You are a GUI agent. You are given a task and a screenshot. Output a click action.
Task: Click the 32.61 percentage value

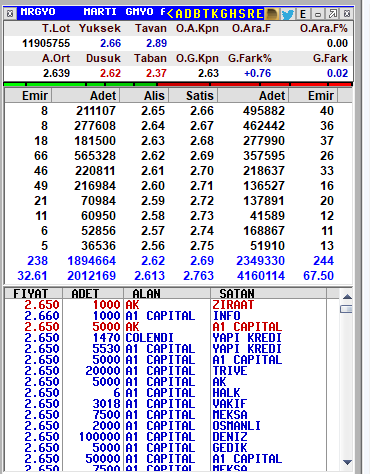[x=32, y=276]
